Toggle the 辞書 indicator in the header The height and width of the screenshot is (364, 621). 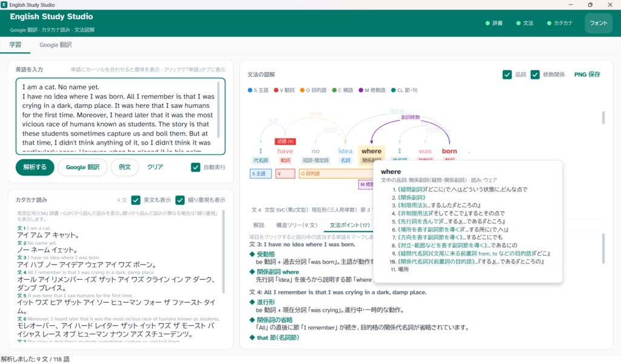coord(494,24)
